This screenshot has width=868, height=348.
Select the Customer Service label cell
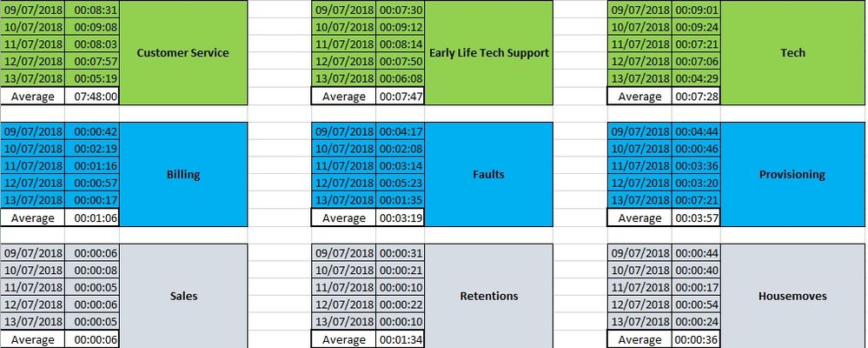pos(182,53)
